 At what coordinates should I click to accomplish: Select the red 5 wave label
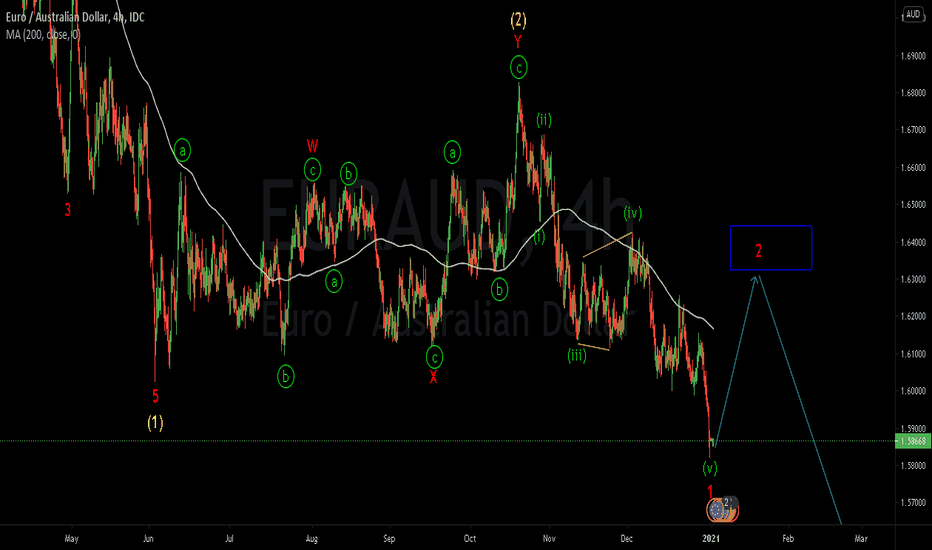156,396
